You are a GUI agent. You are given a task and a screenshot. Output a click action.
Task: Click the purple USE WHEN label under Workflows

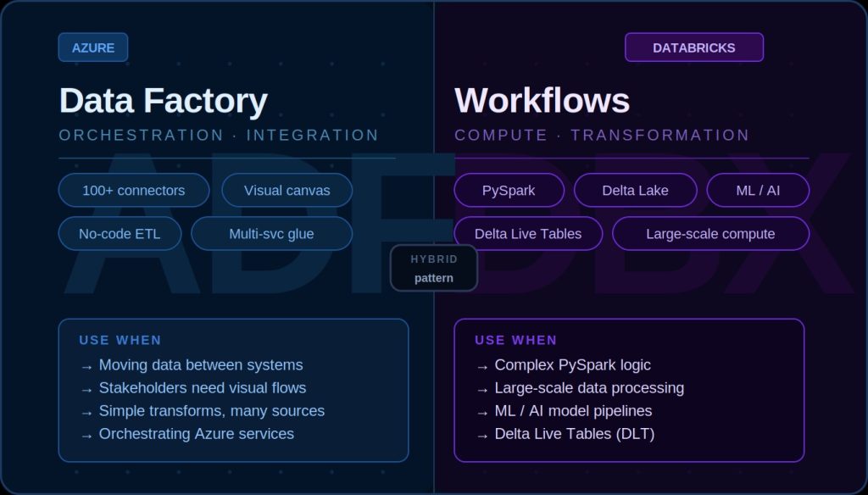tap(516, 340)
